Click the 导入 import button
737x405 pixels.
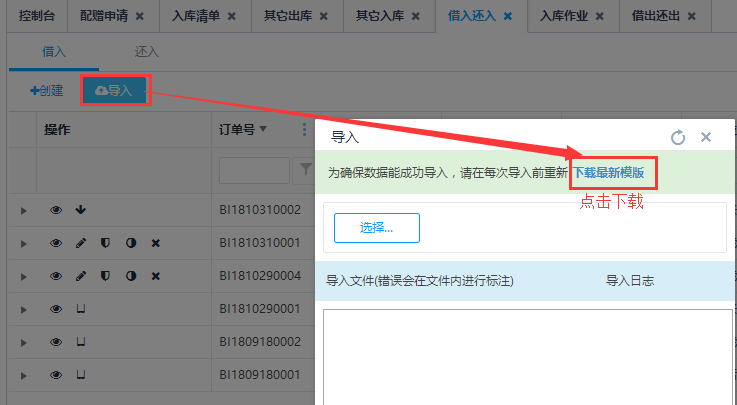pyautogui.click(x=113, y=91)
